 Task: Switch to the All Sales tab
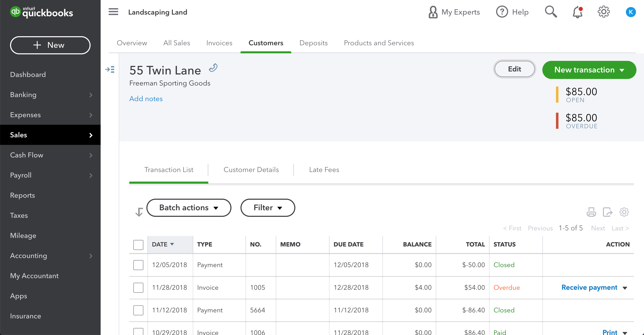tap(177, 43)
